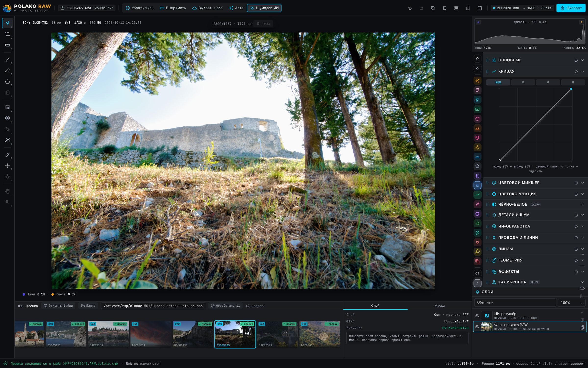Screen dimensions: 588x368
Task: Click the Redo arrow icon
Action: pos(421,8)
